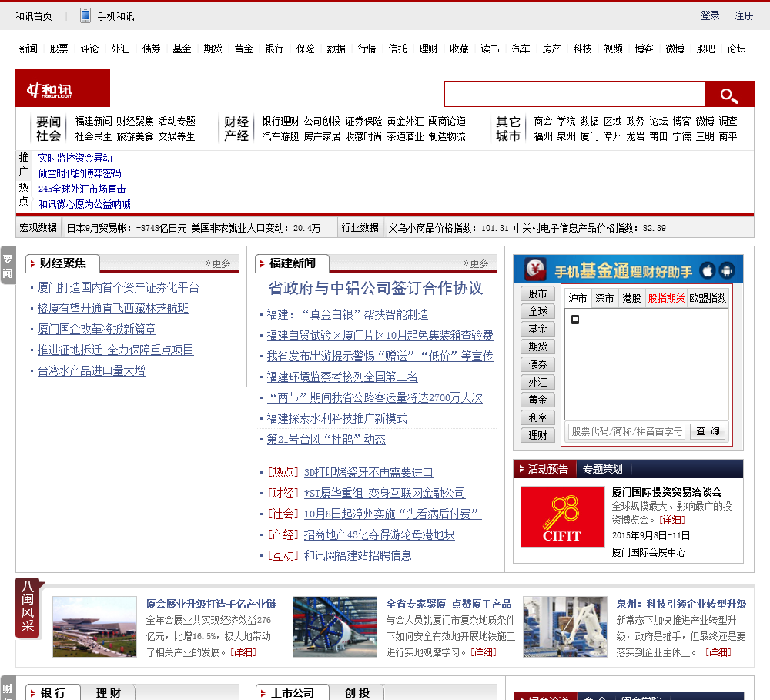Click the 基金 side button in stock widget
Viewport: 770px width, 700px height.
(537, 329)
